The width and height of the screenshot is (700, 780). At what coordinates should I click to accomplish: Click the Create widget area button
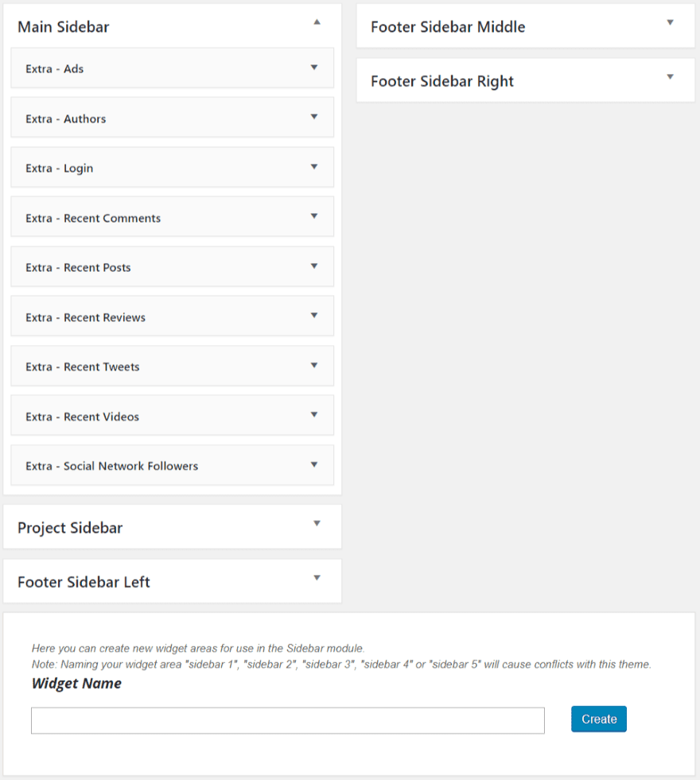pyautogui.click(x=598, y=719)
